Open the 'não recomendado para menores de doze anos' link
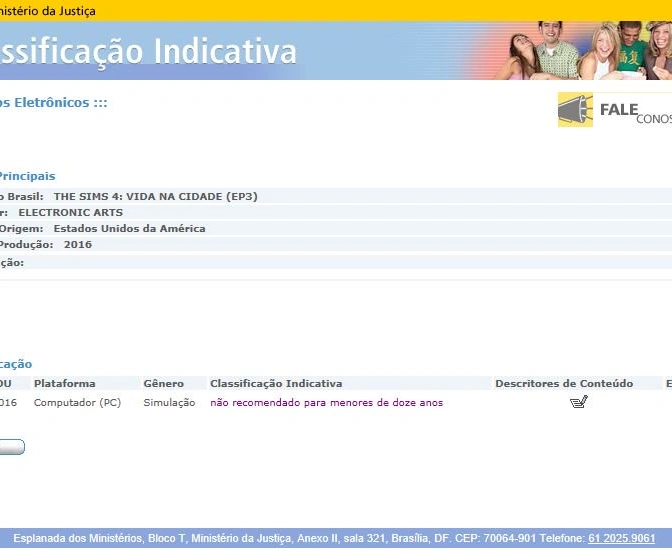Viewport: 672px width, 552px height. coord(327,403)
